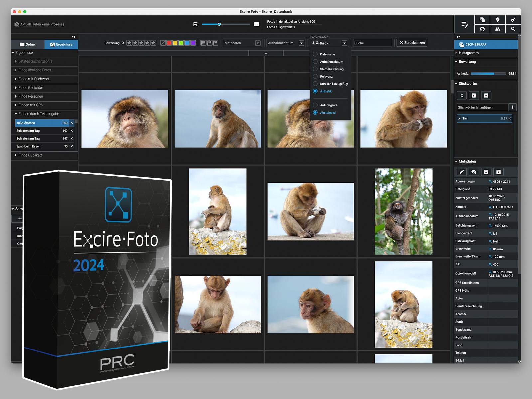The height and width of the screenshot is (399, 532).
Task: Open the Metadaten filter dropdown
Action: click(242, 43)
